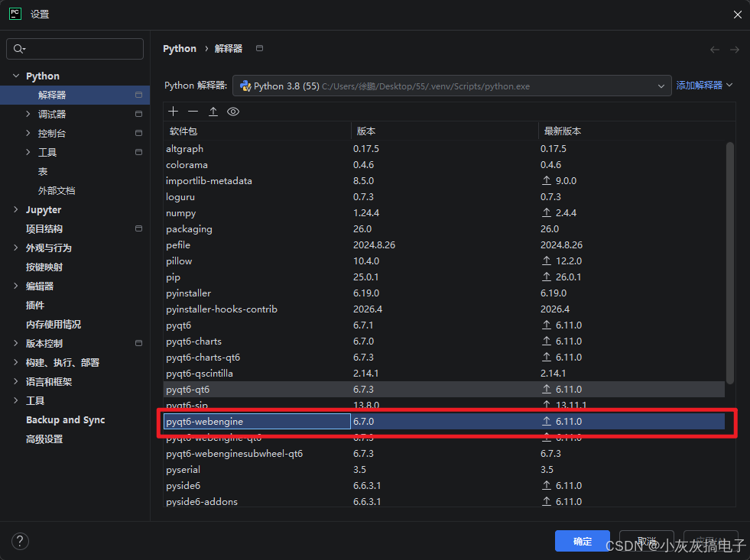Click the upgrade arrow beside importlib-metadata 9.0.0
Image resolution: width=750 pixels, height=560 pixels.
pyautogui.click(x=546, y=180)
